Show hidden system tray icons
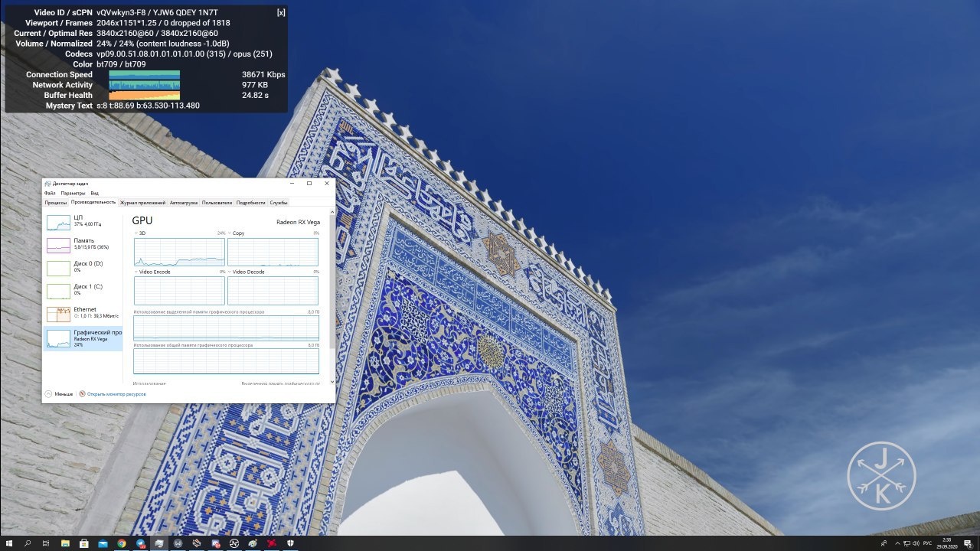980x551 pixels. pyautogui.click(x=897, y=543)
